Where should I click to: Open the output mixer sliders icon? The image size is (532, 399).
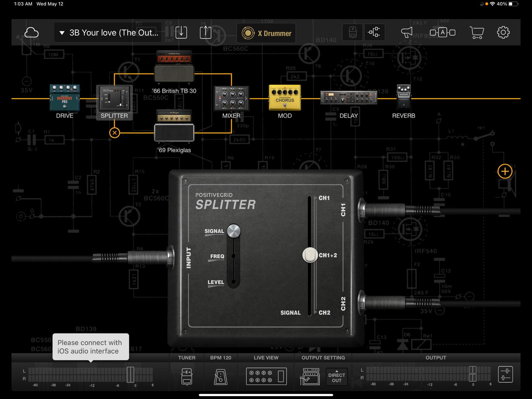[x=505, y=375]
